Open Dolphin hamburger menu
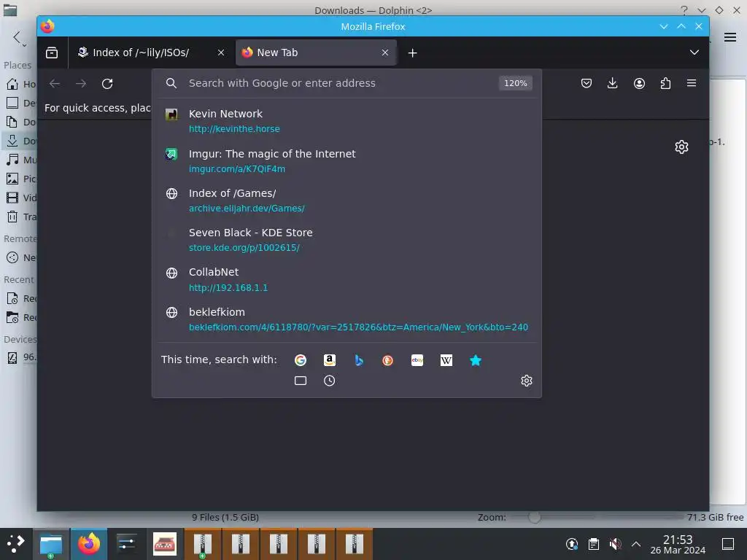747x560 pixels. (x=729, y=37)
